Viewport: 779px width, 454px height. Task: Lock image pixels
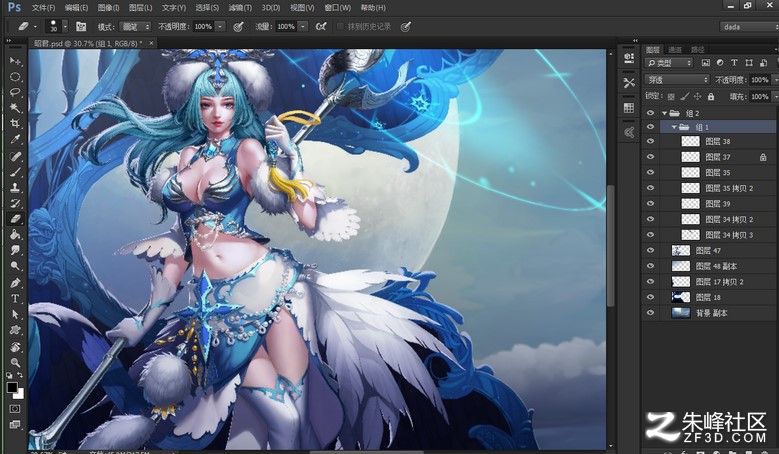click(x=685, y=96)
